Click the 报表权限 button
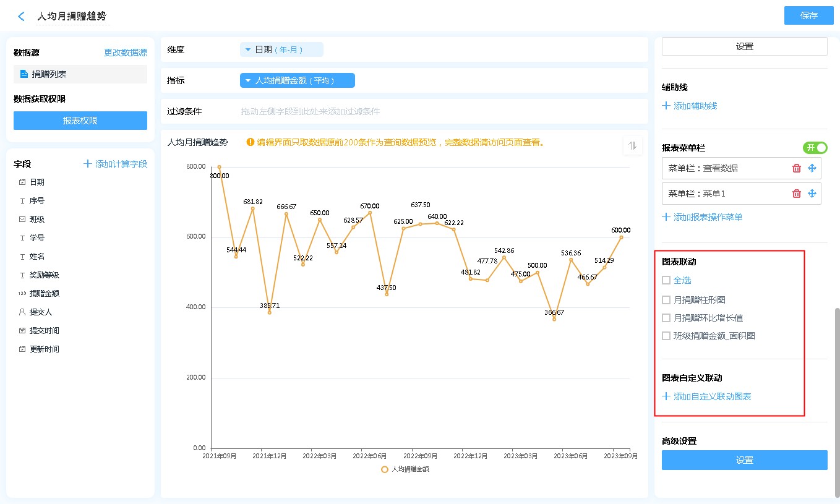 point(80,121)
